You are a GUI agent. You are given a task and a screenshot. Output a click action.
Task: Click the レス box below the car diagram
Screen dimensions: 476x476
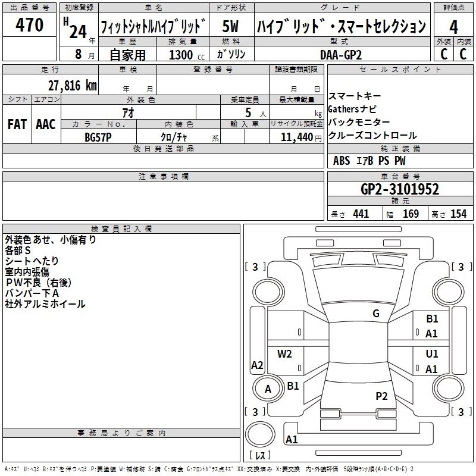259,456
